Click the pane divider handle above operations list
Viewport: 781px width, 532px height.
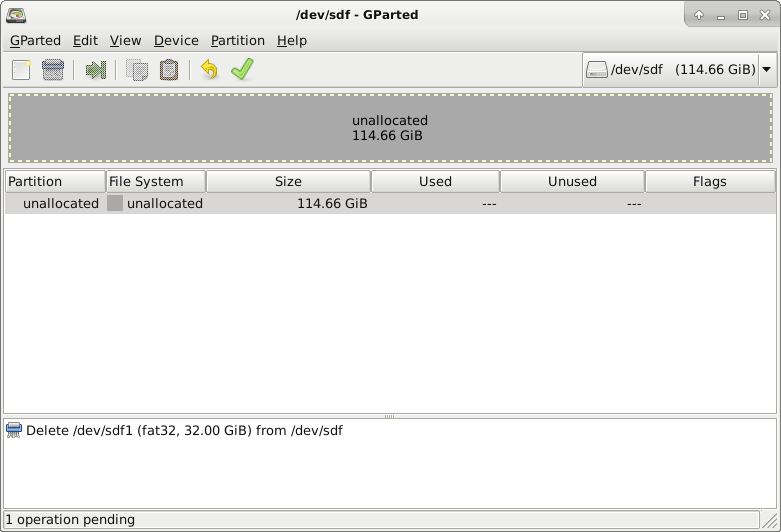pos(390,416)
